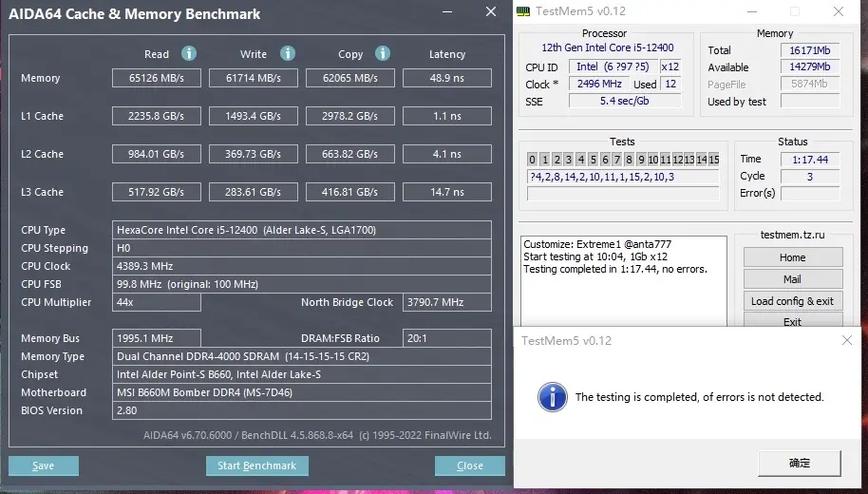Click the Memory Type field DDR4-4000 SDRAM
Image resolution: width=868 pixels, height=494 pixels.
302,356
